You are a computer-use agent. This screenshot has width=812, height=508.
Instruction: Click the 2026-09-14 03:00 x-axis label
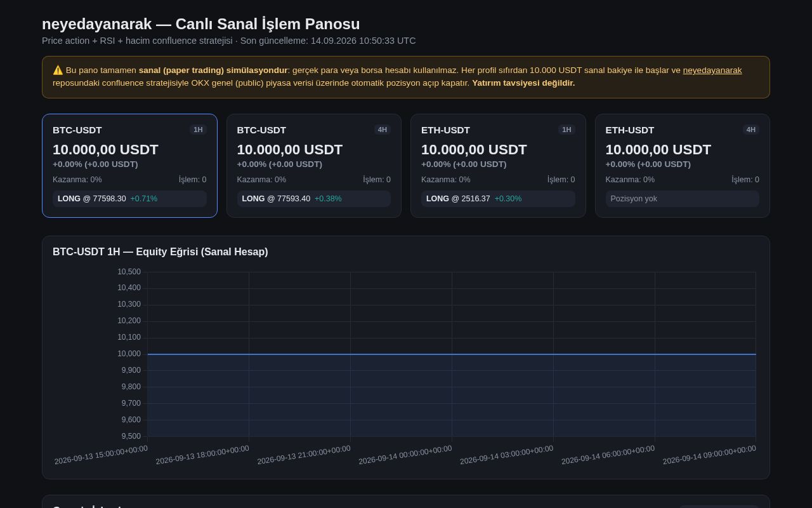[507, 455]
